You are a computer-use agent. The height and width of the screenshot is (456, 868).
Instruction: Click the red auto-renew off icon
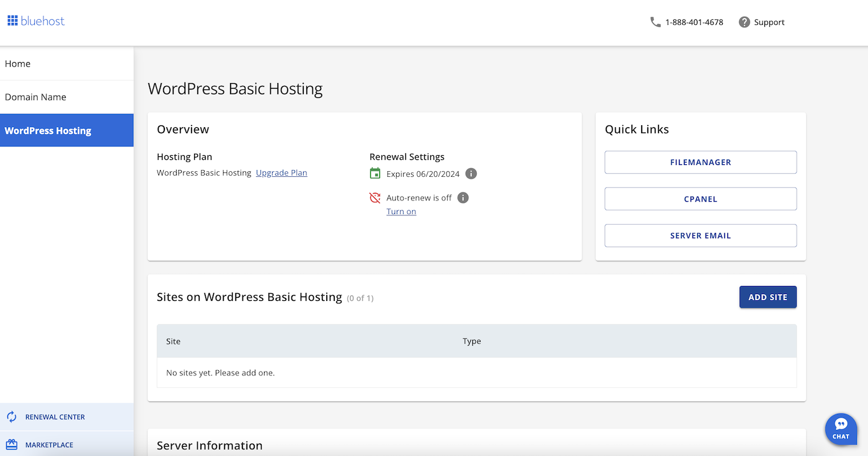(x=375, y=198)
